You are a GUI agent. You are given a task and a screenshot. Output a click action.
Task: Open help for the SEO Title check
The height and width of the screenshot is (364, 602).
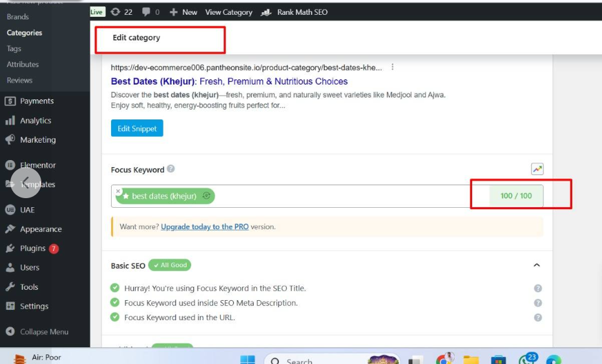537,288
